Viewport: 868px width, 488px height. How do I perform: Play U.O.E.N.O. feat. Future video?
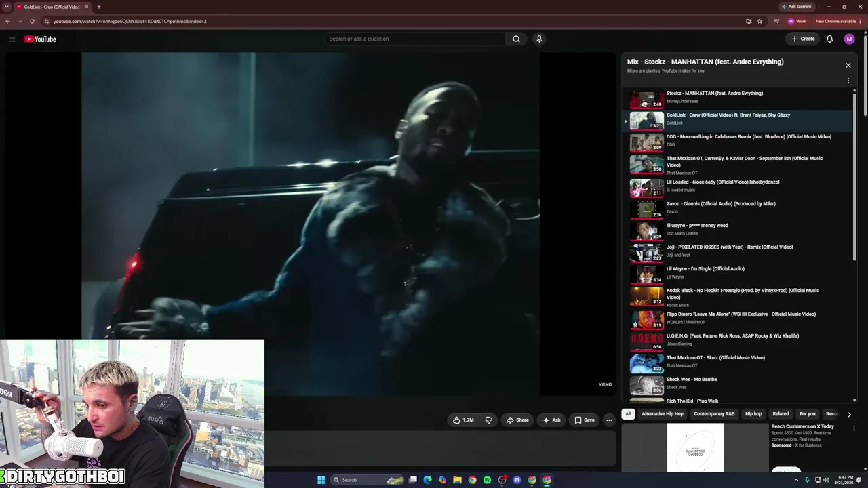(736, 341)
